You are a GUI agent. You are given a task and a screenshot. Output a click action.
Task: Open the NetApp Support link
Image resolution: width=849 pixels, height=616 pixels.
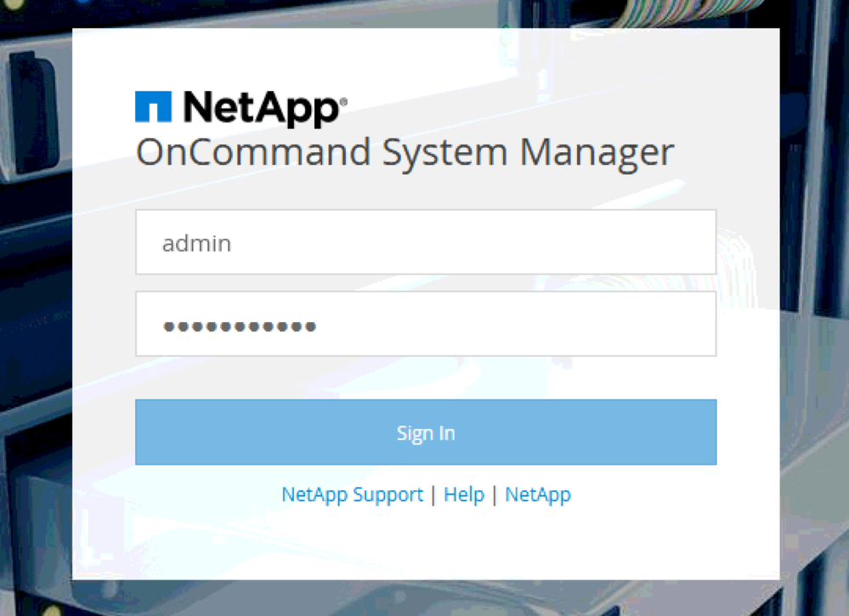point(352,494)
